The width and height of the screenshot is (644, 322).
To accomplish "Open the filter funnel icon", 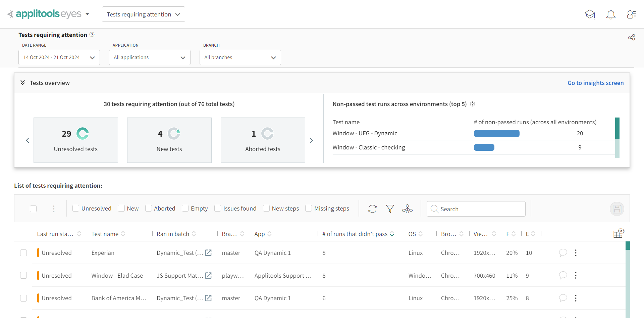I will [x=390, y=209].
